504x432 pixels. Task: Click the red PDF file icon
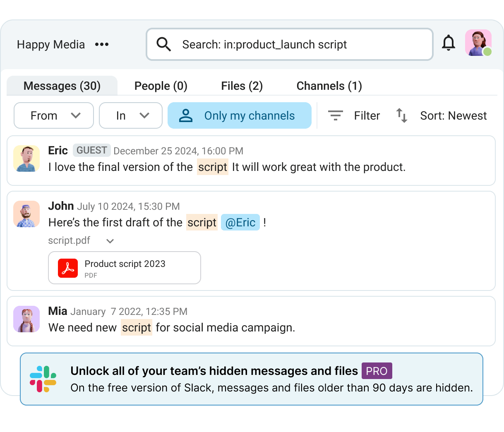tap(68, 268)
